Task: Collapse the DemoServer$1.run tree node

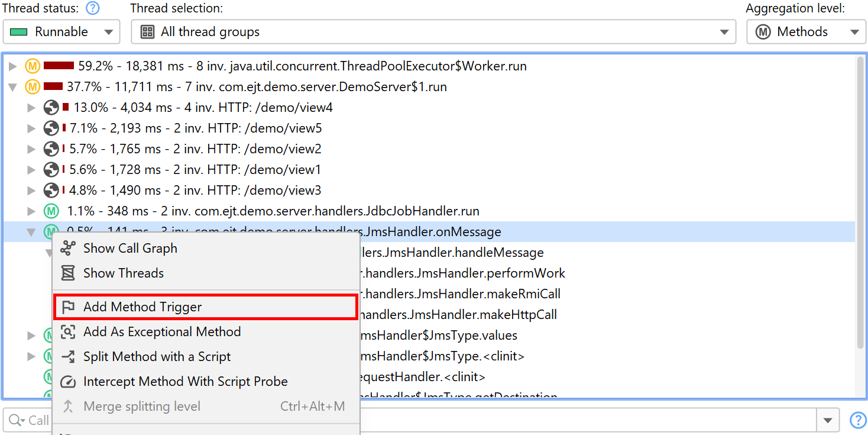Action: 13,87
